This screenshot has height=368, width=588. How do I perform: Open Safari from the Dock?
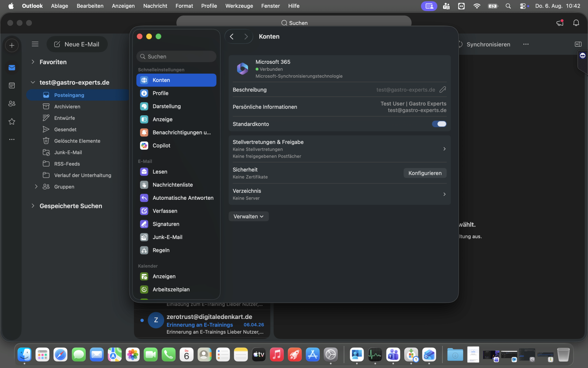(x=61, y=355)
